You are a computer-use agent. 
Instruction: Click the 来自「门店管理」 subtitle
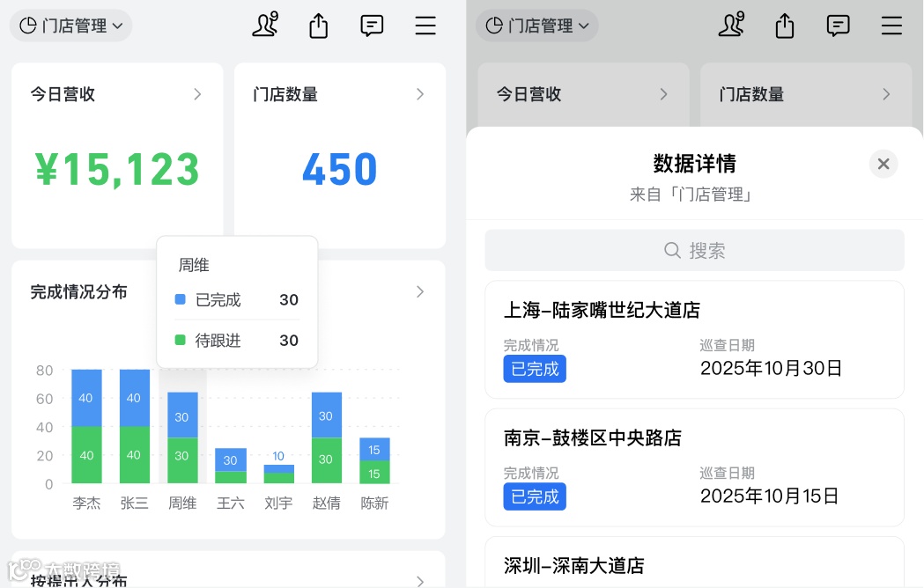691,195
